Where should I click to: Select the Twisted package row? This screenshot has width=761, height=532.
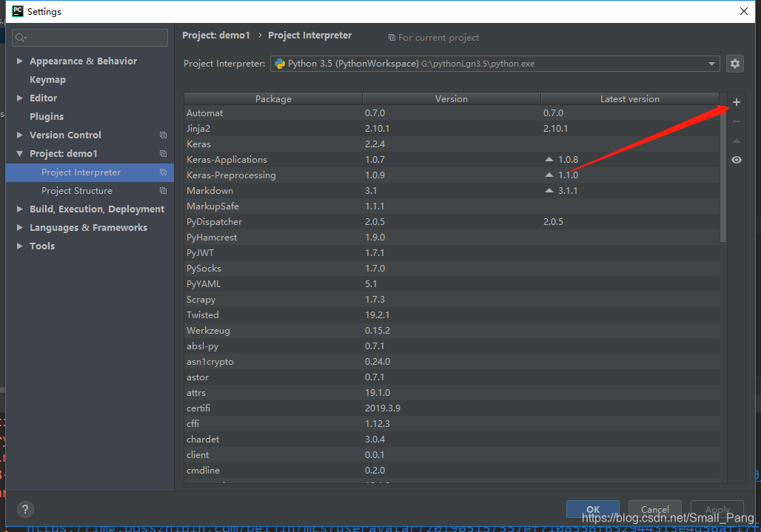(x=452, y=314)
